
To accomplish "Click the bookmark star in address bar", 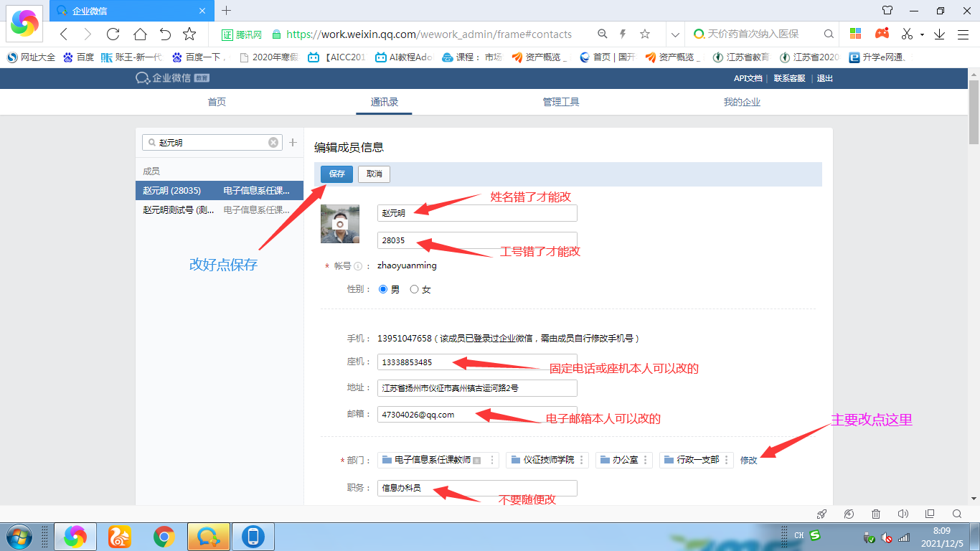I will 644,34.
